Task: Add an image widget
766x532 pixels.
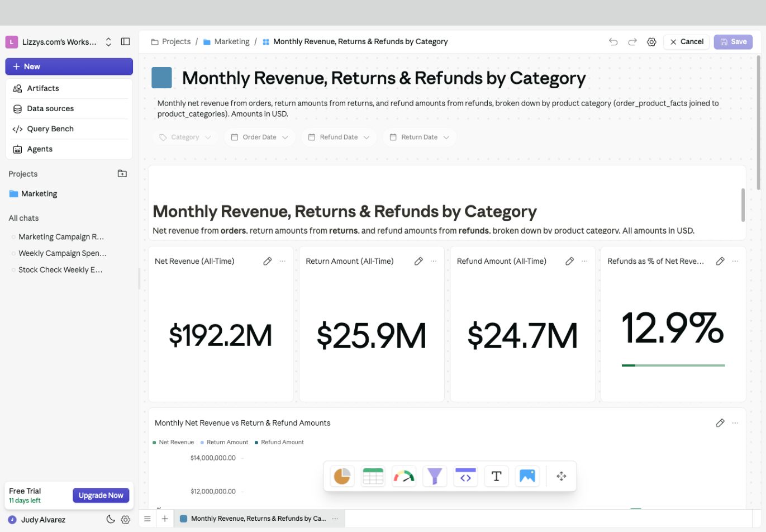Action: tap(527, 476)
